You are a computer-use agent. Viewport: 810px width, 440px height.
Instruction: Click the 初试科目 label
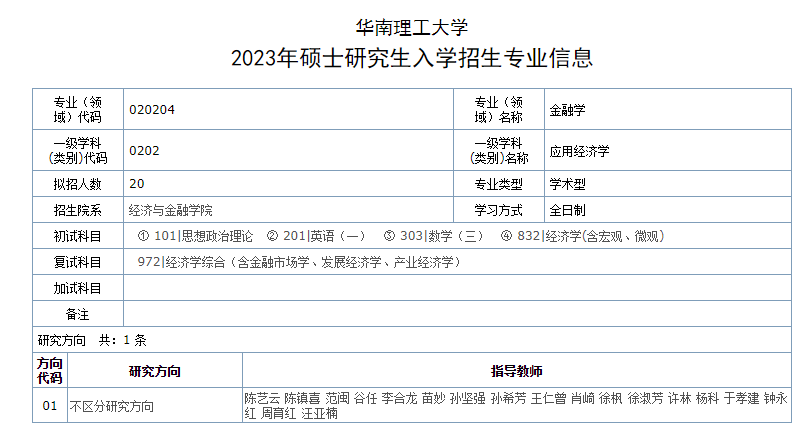78,236
